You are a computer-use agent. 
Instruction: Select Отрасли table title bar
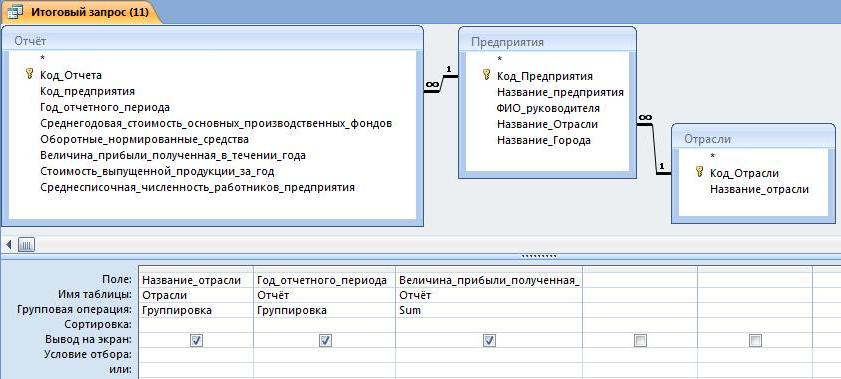pyautogui.click(x=753, y=139)
